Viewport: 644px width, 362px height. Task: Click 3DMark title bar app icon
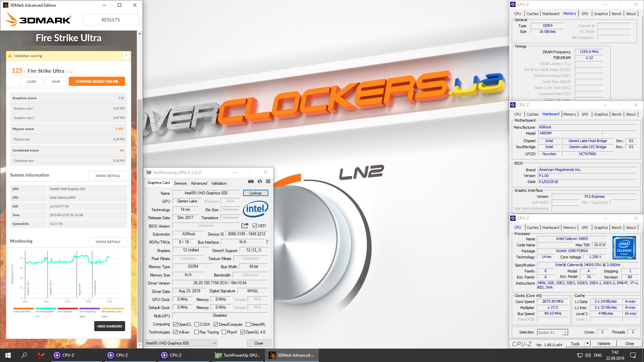click(5, 5)
